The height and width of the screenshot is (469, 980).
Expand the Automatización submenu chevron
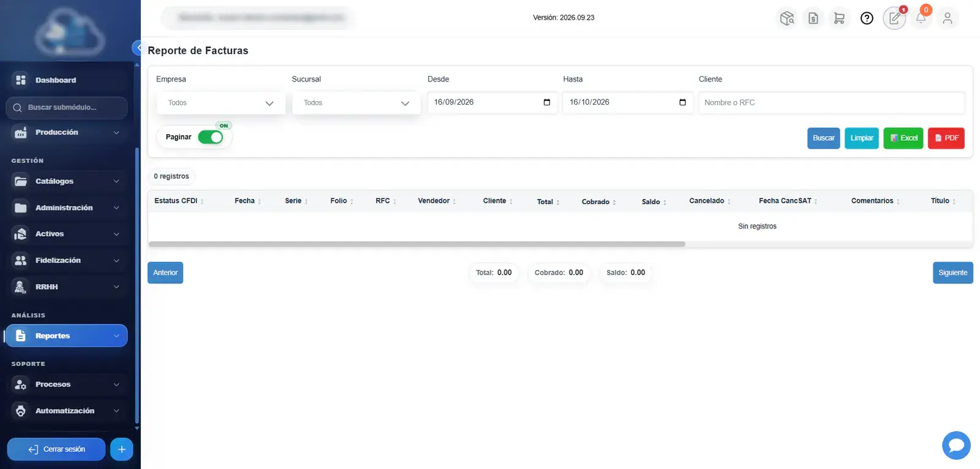(116, 411)
